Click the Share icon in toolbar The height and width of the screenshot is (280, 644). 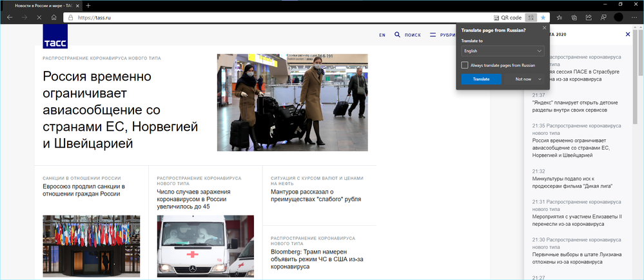pyautogui.click(x=589, y=17)
